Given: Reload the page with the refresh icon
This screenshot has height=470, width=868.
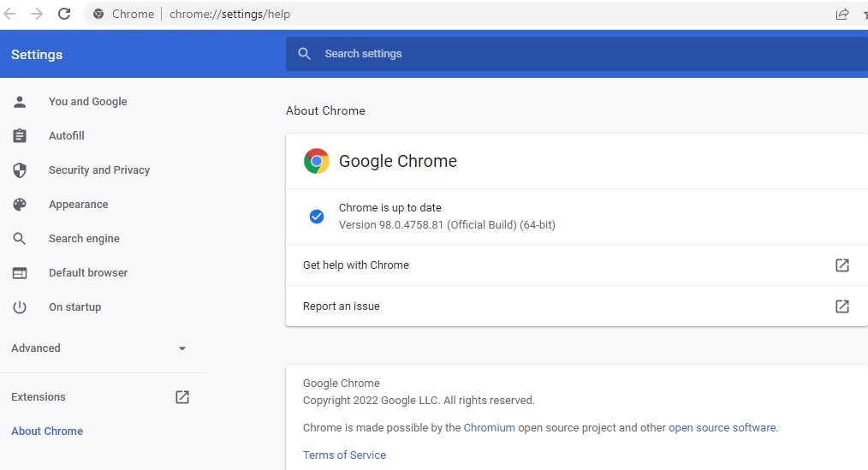Looking at the screenshot, I should (64, 14).
